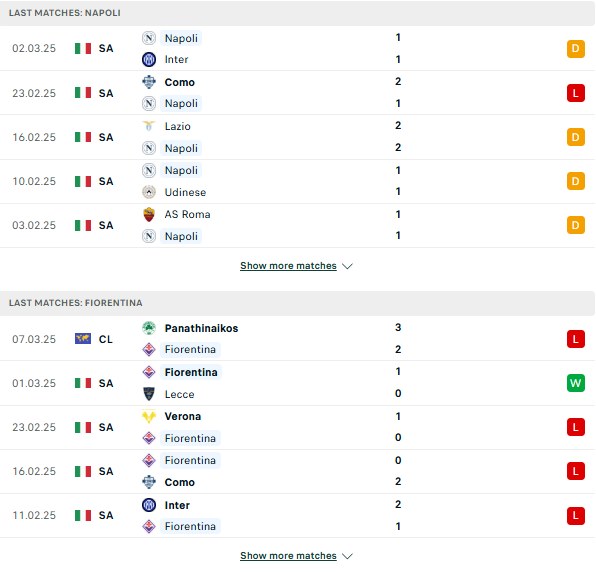Click the Inter crest in Napoli's 02.03.25 match
Screen dimensions: 596x574
coord(149,60)
